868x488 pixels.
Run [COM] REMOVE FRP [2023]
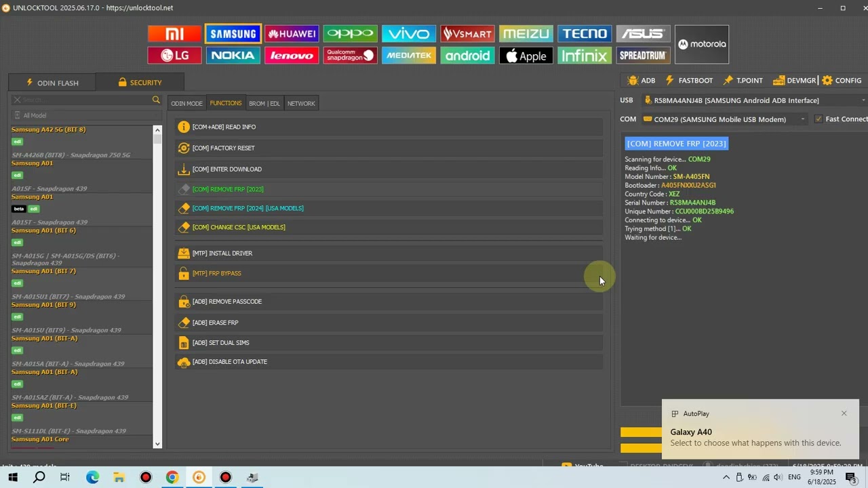pyautogui.click(x=389, y=189)
